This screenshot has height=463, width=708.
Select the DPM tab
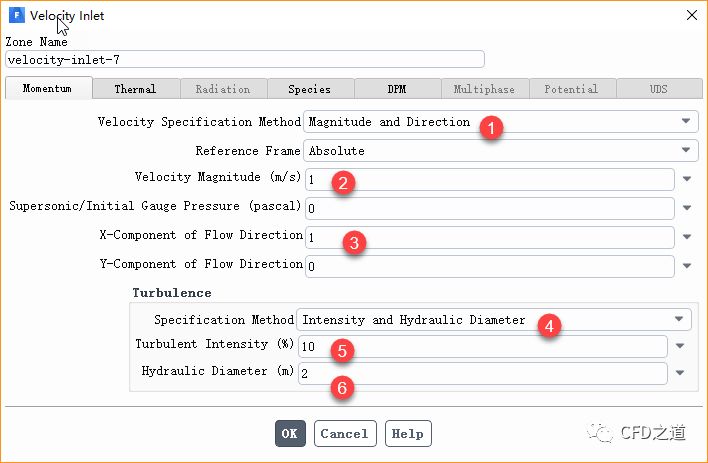coord(396,89)
